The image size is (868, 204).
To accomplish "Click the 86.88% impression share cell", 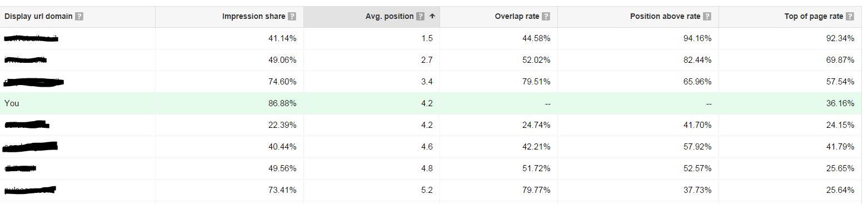I will [x=282, y=103].
